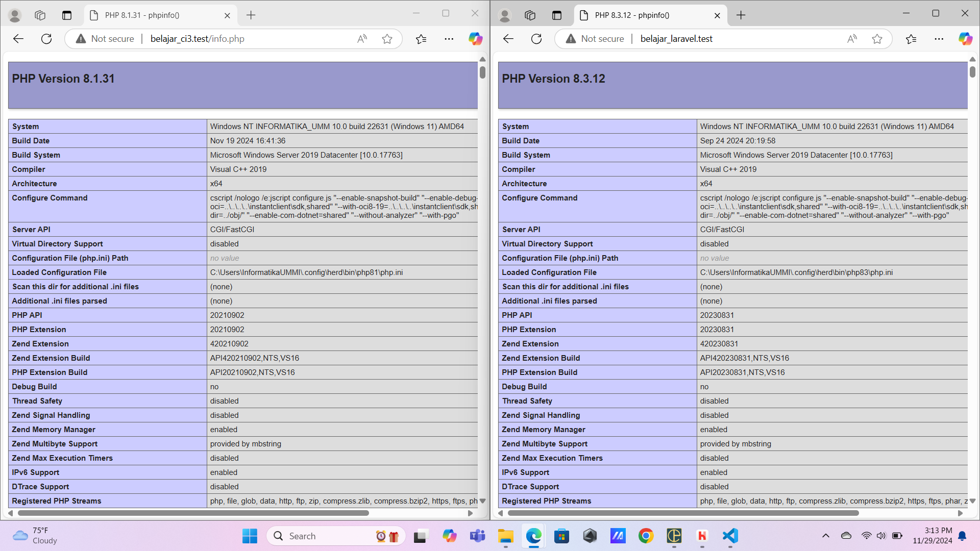Open the favorites hub in the left window
Viewport: 980px width, 551px height.
tap(421, 38)
